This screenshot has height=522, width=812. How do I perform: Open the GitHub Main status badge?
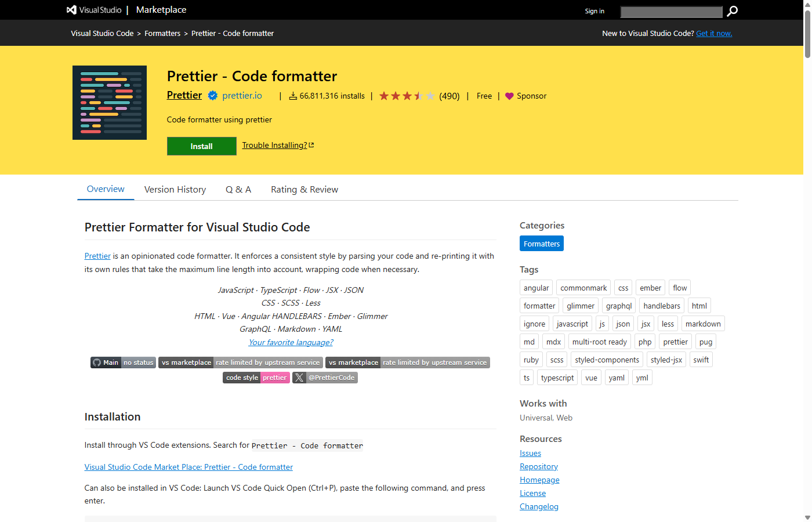point(123,362)
